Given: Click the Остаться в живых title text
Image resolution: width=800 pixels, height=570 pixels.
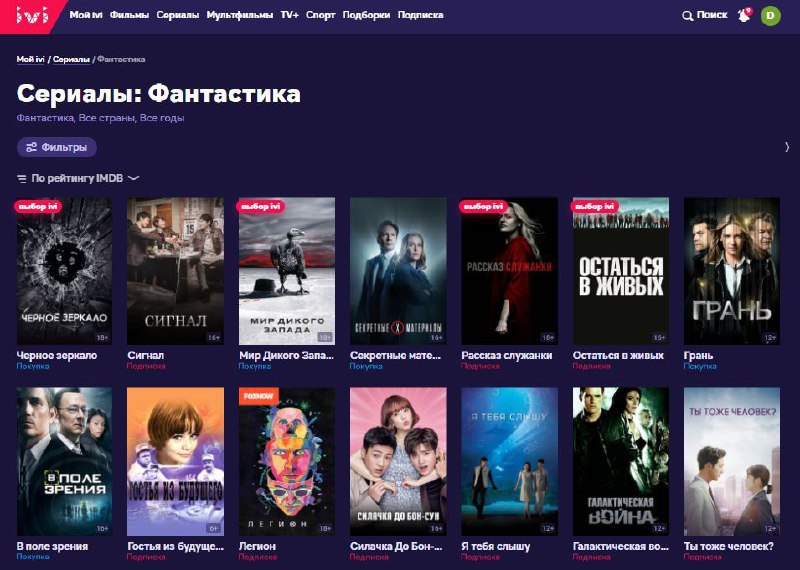Looking at the screenshot, I should (618, 355).
